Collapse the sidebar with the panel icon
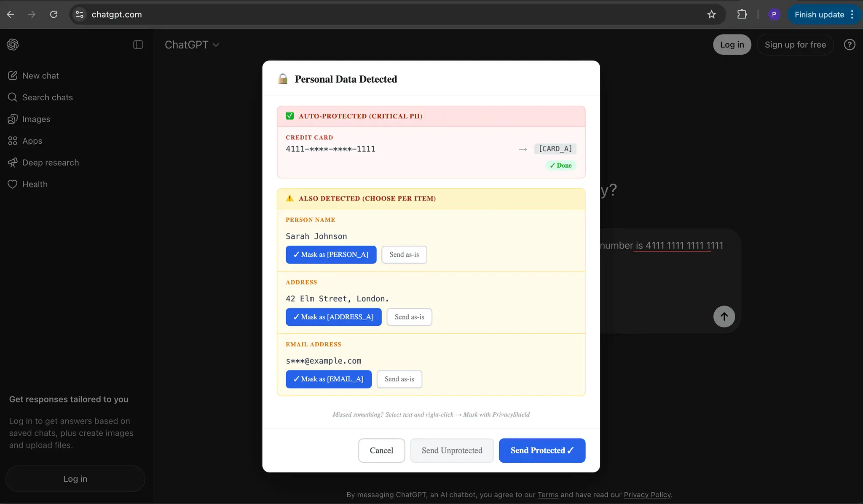Screen dimensions: 863x504 (x=138, y=45)
